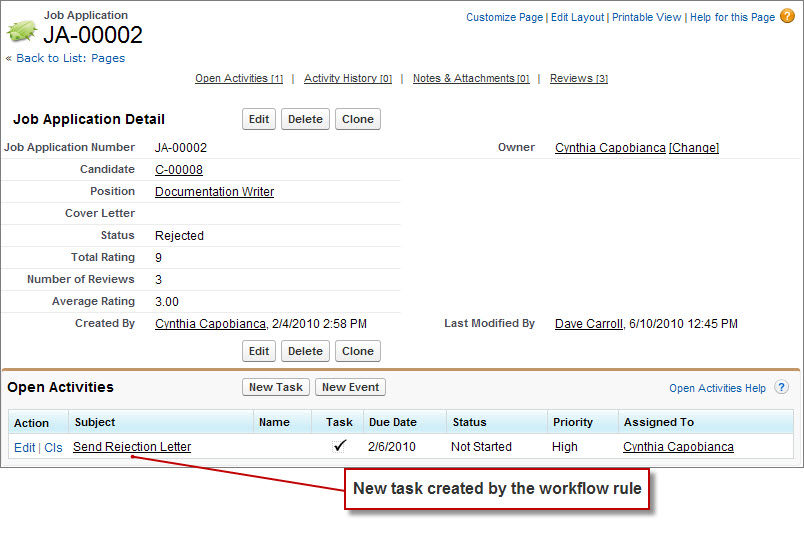Open the Open Activities Help link

click(x=717, y=388)
